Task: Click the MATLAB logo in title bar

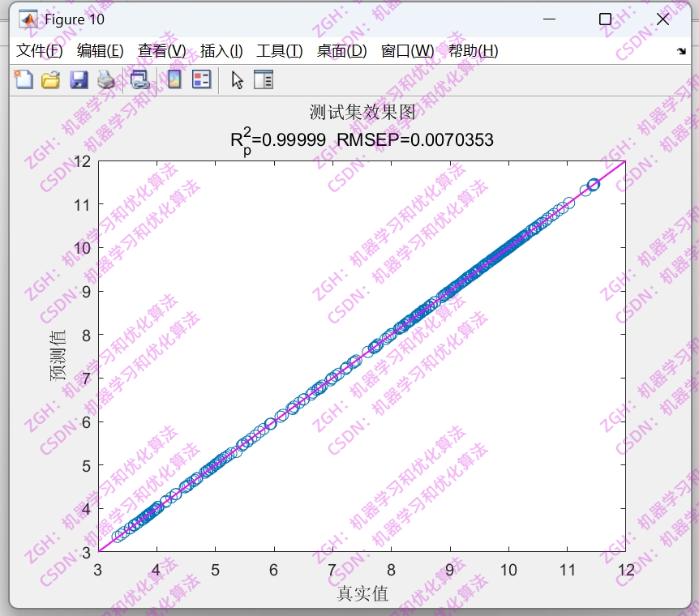Action: click(x=28, y=19)
